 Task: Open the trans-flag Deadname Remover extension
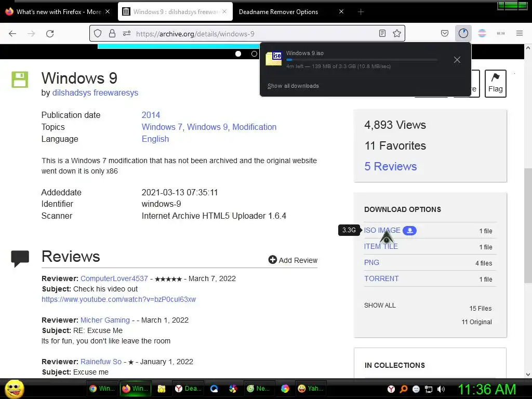(482, 33)
